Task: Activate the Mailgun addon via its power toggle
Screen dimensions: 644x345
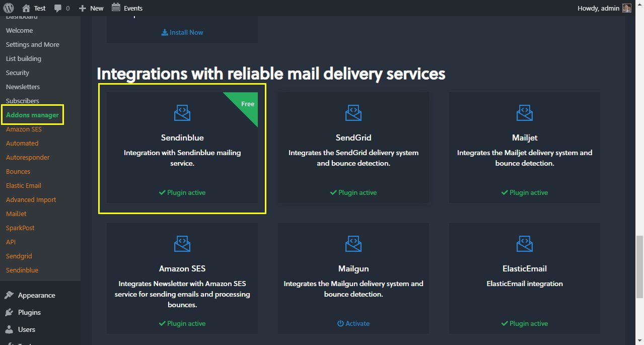Action: [353, 323]
